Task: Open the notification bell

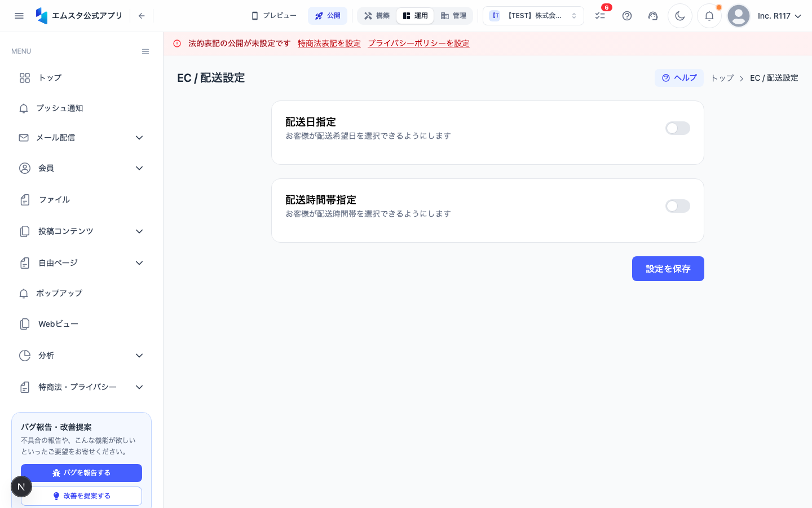Action: tap(709, 16)
